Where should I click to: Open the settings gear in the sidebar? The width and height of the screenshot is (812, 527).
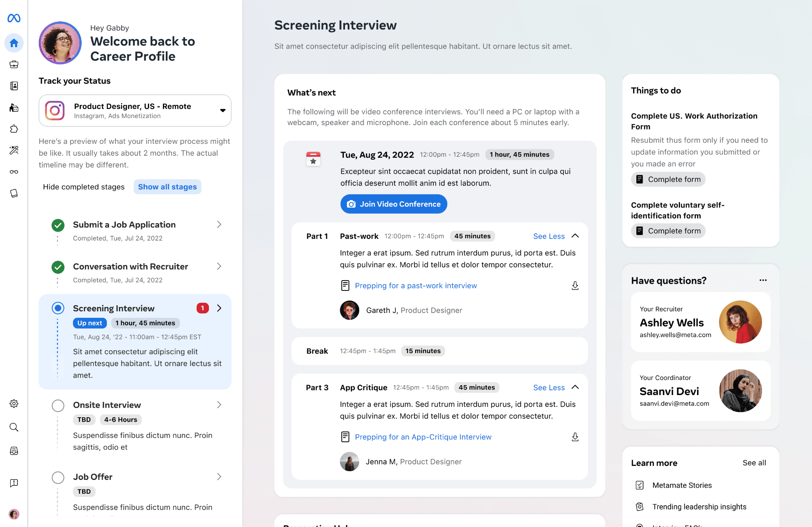tap(14, 404)
